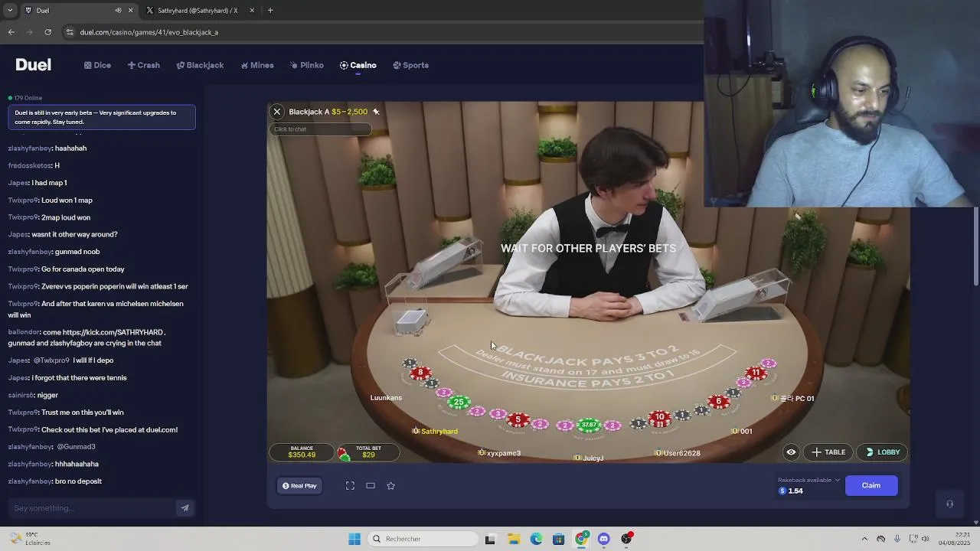980x551 pixels.
Task: Close the Blackjack A table overlay
Action: tap(277, 112)
